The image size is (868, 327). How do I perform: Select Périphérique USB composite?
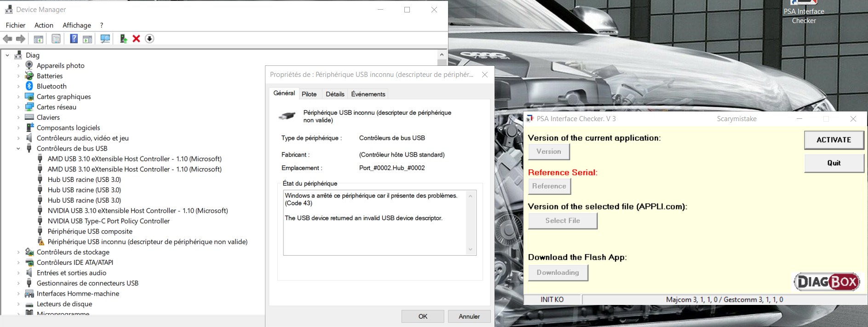tap(90, 231)
